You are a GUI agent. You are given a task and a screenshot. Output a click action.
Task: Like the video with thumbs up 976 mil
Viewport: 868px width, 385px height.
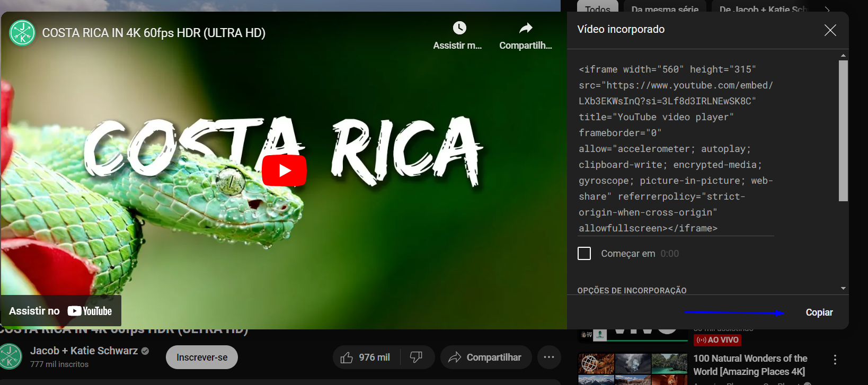pos(366,357)
